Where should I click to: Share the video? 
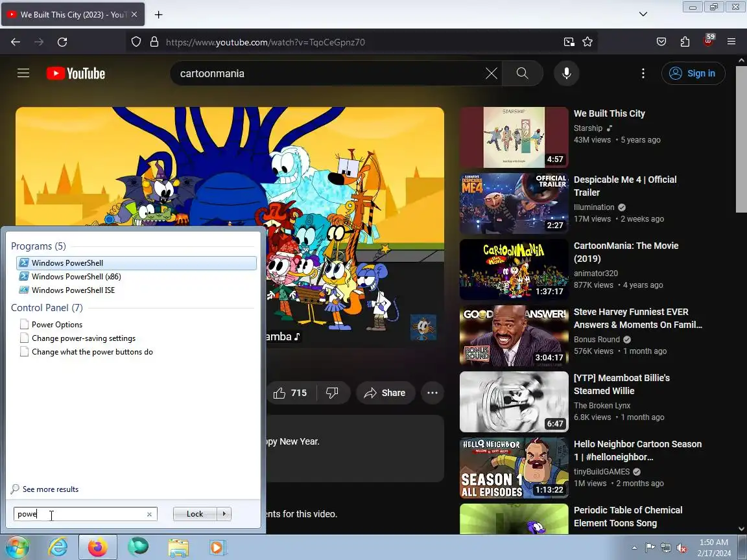[x=385, y=393]
